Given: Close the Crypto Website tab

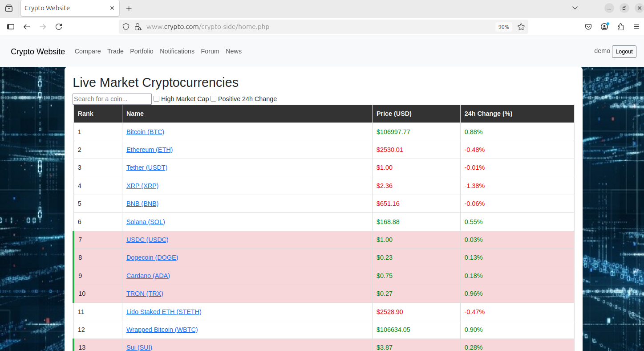Looking at the screenshot, I should (x=112, y=8).
